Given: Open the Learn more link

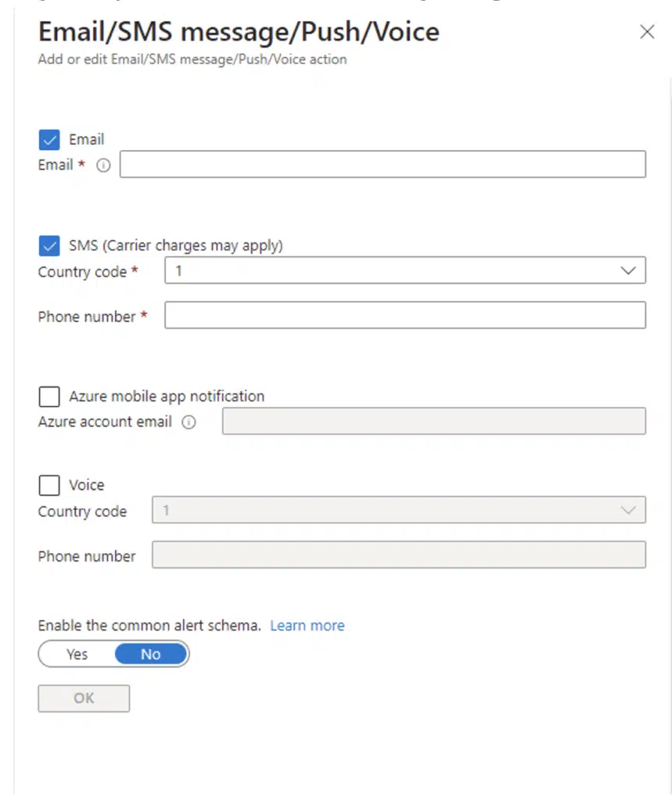Looking at the screenshot, I should 307,626.
